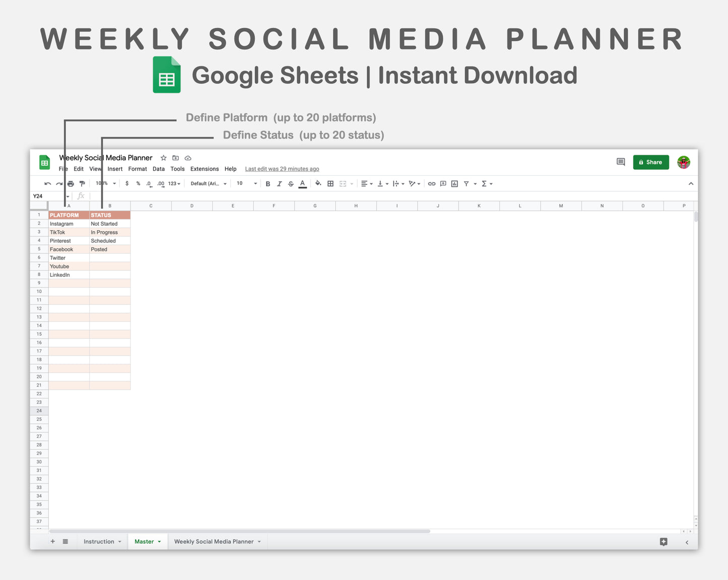
Task: Open the text color picker
Action: 302,183
